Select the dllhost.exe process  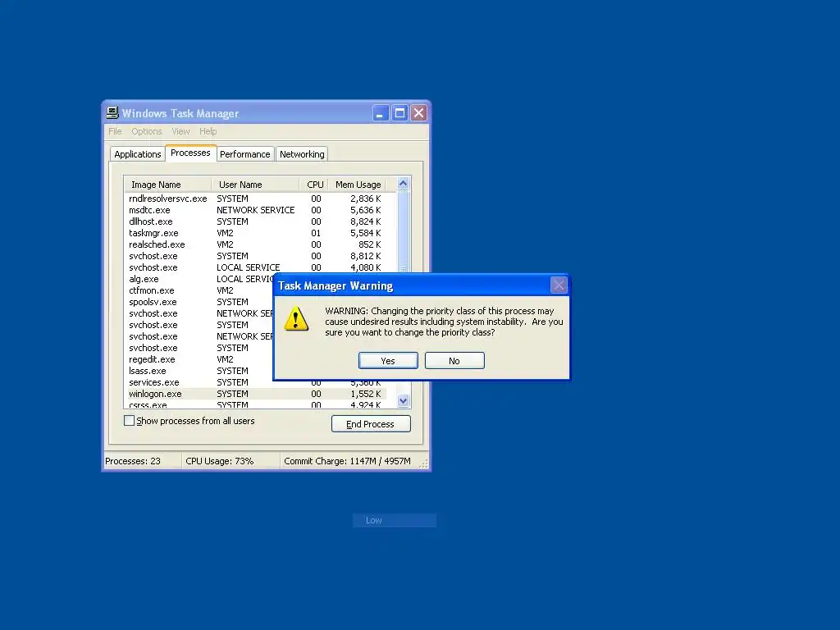coord(255,221)
